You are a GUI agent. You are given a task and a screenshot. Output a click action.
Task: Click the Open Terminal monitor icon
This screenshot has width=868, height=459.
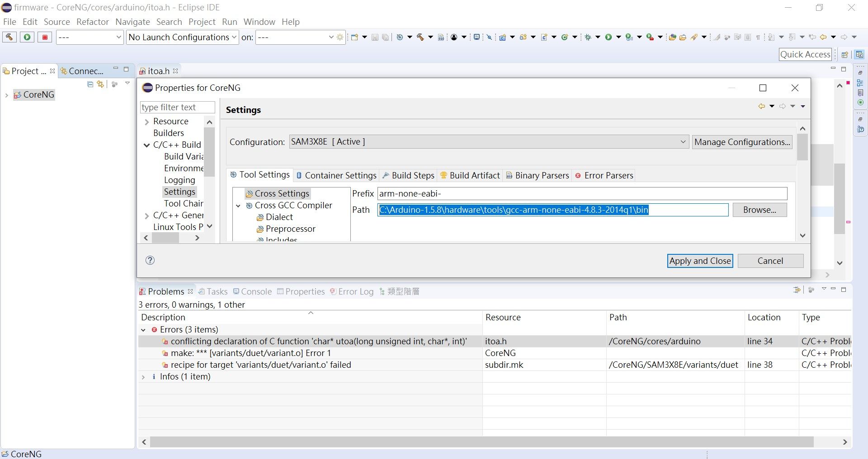point(476,37)
